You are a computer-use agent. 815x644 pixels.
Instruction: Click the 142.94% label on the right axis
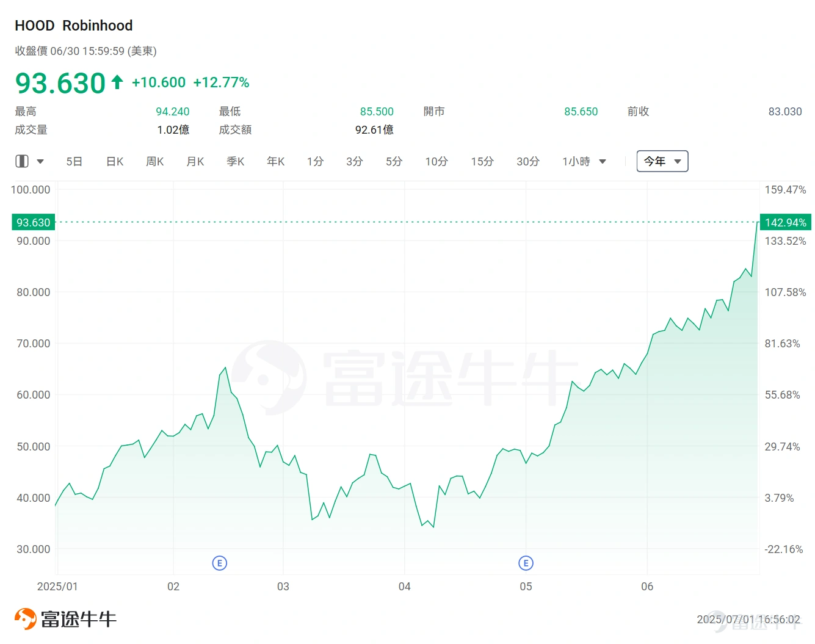786,223
